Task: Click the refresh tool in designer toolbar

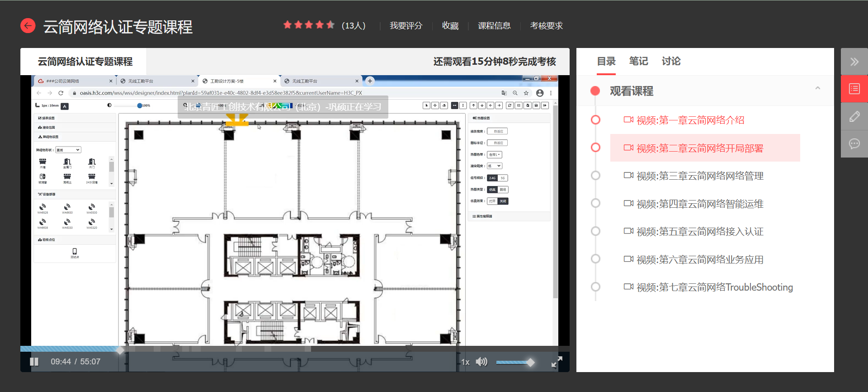Action: tap(509, 105)
